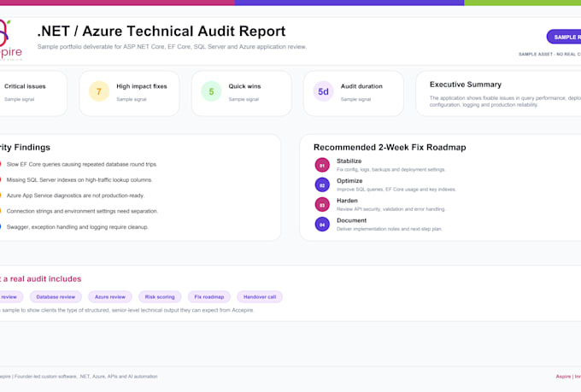Screen dimensions: 581x392
Task: Click 'Recommended 2-Week Fix Roadmap' heading
Action: (x=390, y=147)
